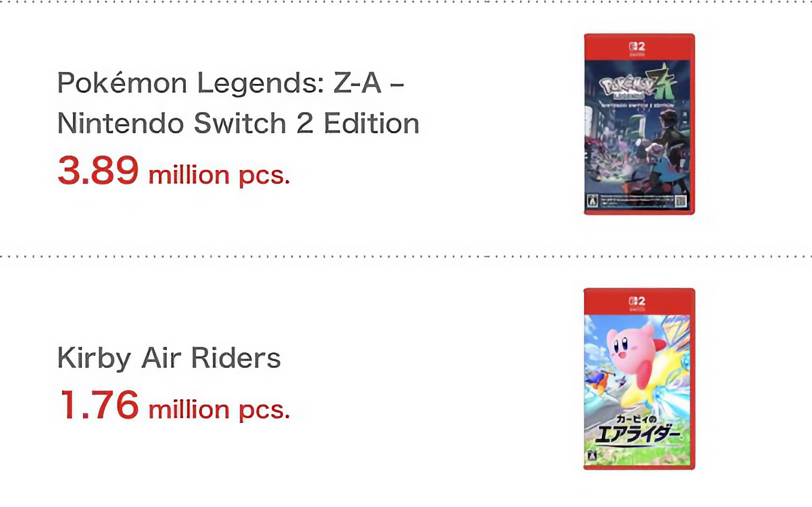This screenshot has width=812, height=507.
Task: Open the "Kirby Air Riders" title
Action: [169, 358]
